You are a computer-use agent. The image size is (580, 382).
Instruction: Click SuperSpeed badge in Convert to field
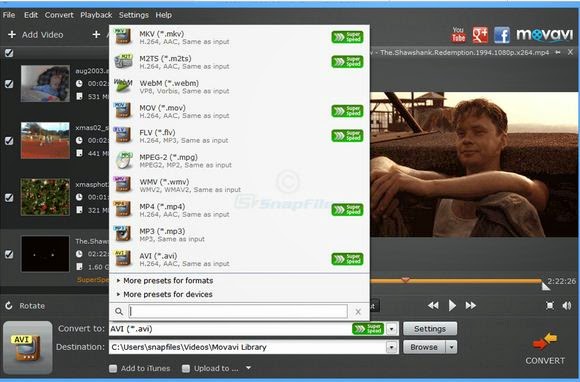[x=368, y=329]
